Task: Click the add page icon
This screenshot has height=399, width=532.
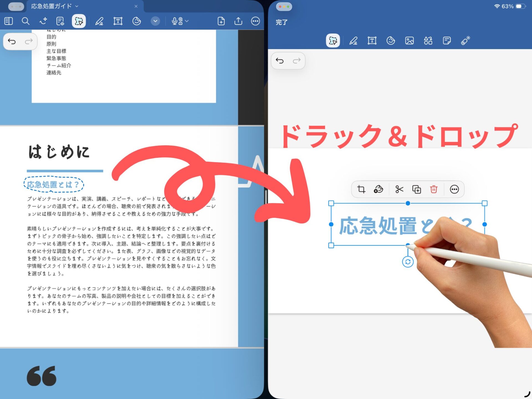Action: click(x=221, y=21)
